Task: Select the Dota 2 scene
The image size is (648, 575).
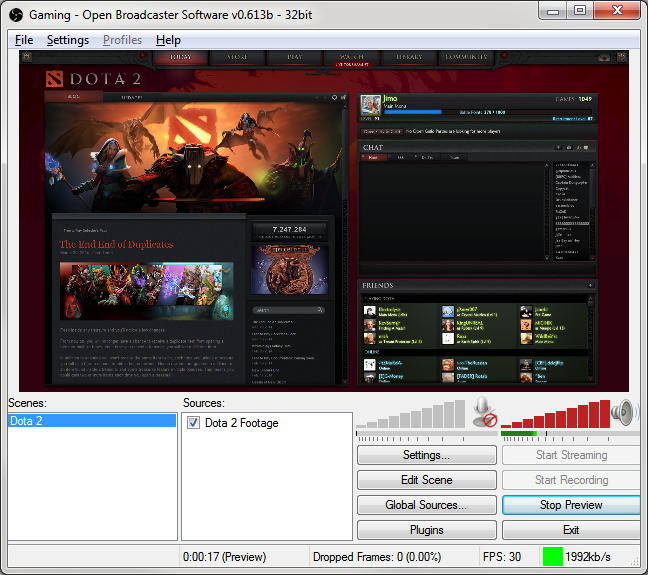Action: pos(92,421)
